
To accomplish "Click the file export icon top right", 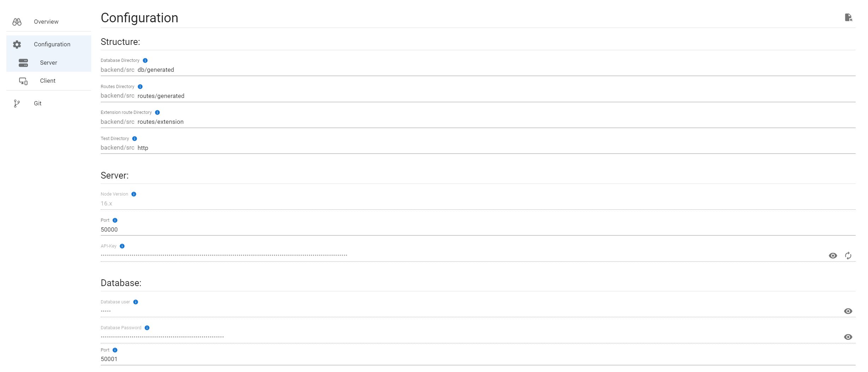I will click(x=848, y=17).
